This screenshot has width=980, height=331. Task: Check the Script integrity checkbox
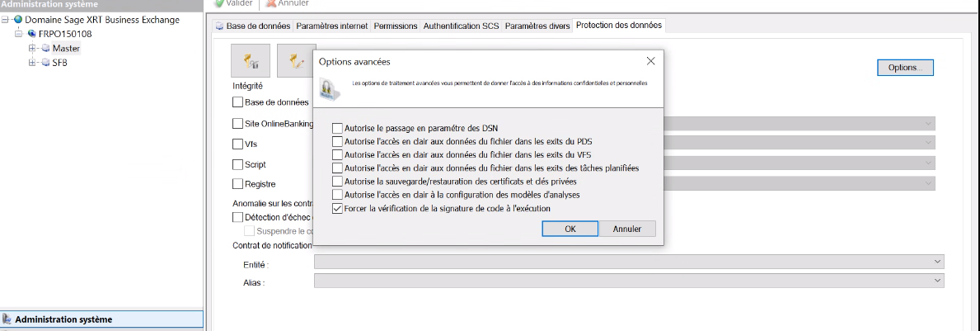[238, 164]
